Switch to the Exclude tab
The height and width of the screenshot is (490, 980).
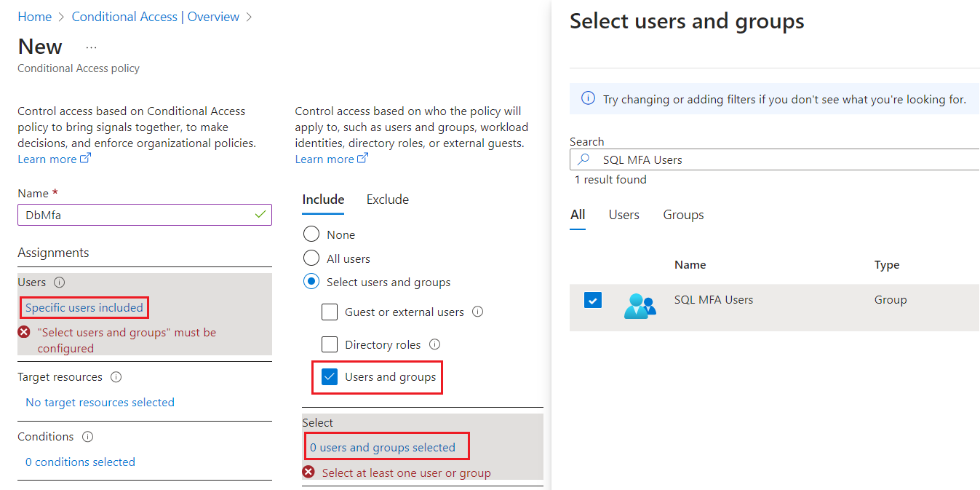coord(387,199)
